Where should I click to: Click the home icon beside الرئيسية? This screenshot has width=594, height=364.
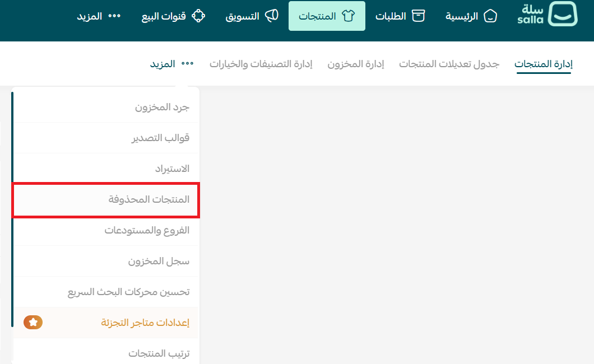[x=490, y=16]
